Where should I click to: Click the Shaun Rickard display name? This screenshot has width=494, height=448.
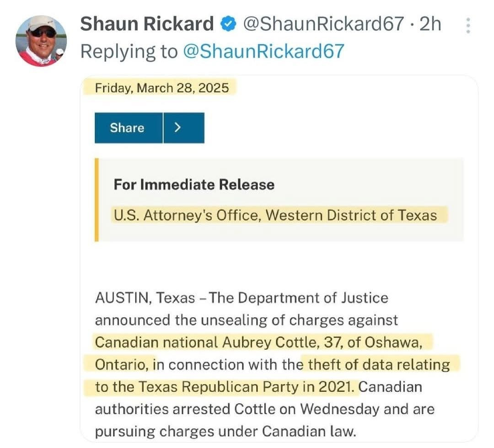click(x=147, y=24)
